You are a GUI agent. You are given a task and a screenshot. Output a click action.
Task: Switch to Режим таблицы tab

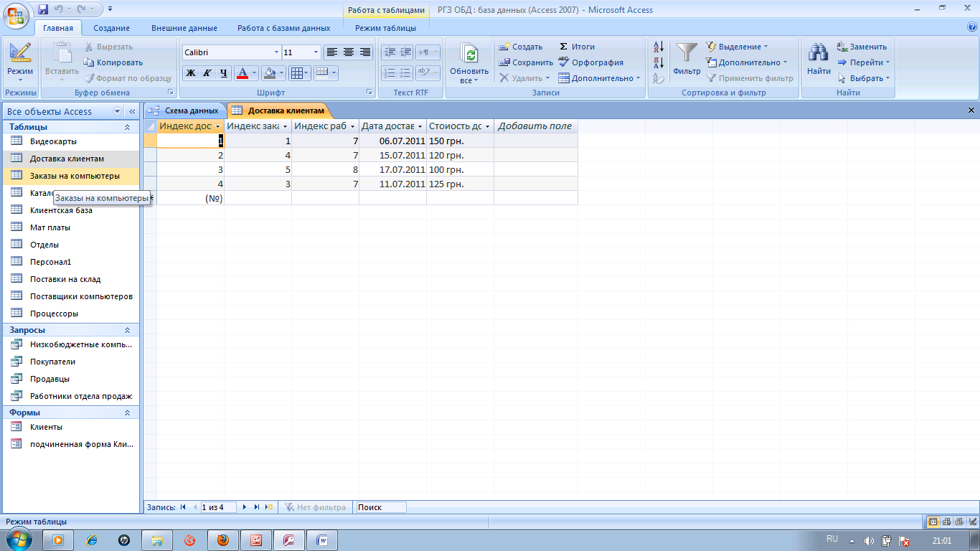pyautogui.click(x=385, y=28)
